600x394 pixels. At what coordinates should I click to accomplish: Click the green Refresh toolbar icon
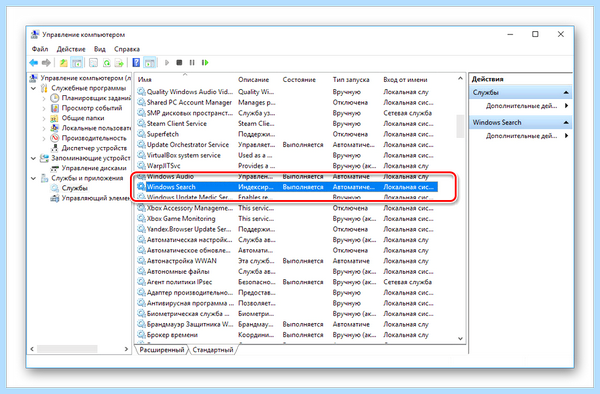(x=106, y=63)
